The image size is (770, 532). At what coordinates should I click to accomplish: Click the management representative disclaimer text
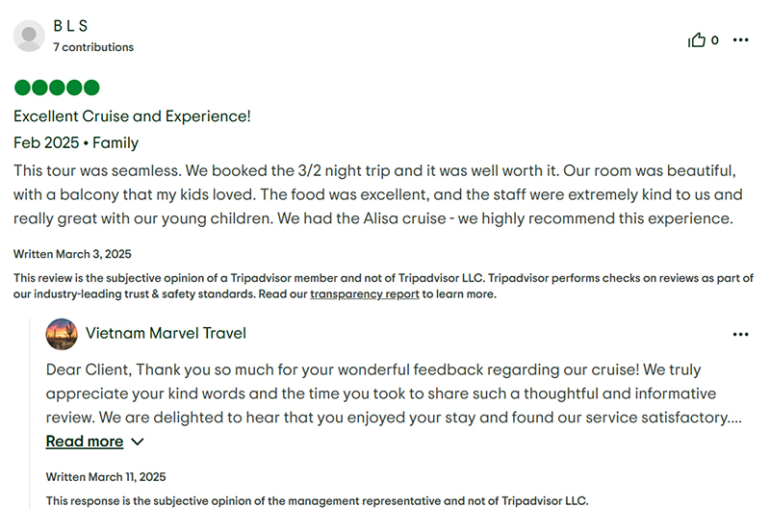pyautogui.click(x=317, y=501)
